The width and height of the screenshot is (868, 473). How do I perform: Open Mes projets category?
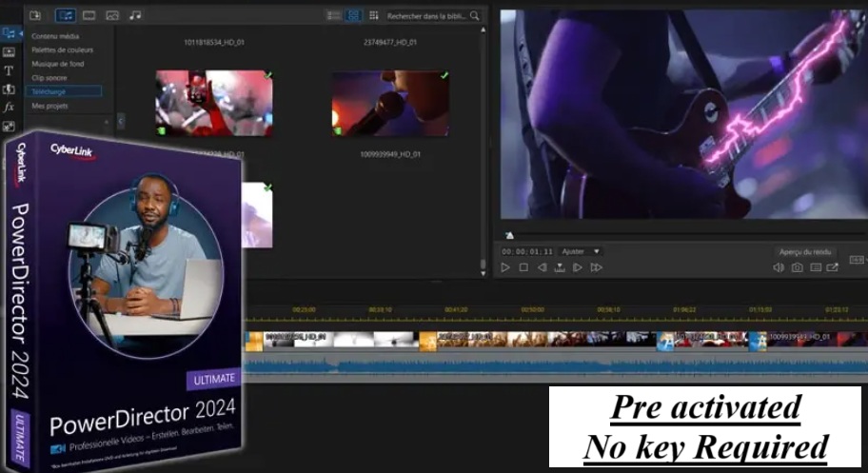[x=49, y=106]
